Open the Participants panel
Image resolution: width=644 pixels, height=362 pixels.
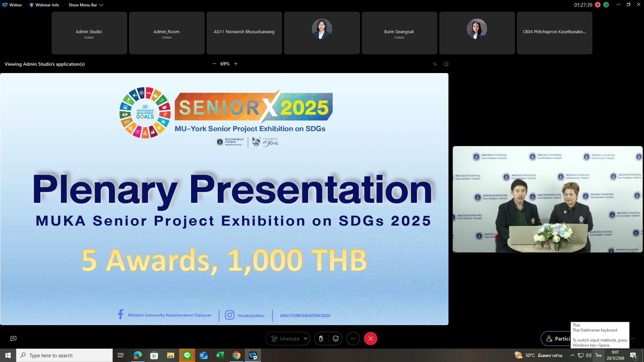coord(556,339)
